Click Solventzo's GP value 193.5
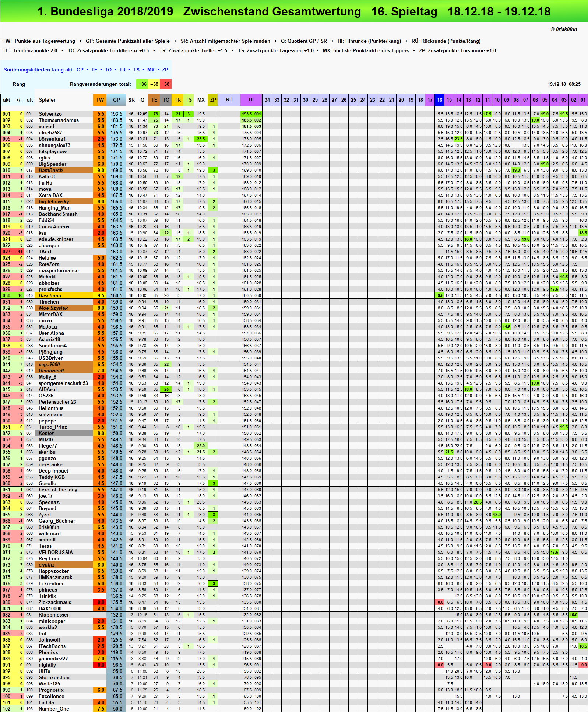The image size is (588, 712). point(116,114)
